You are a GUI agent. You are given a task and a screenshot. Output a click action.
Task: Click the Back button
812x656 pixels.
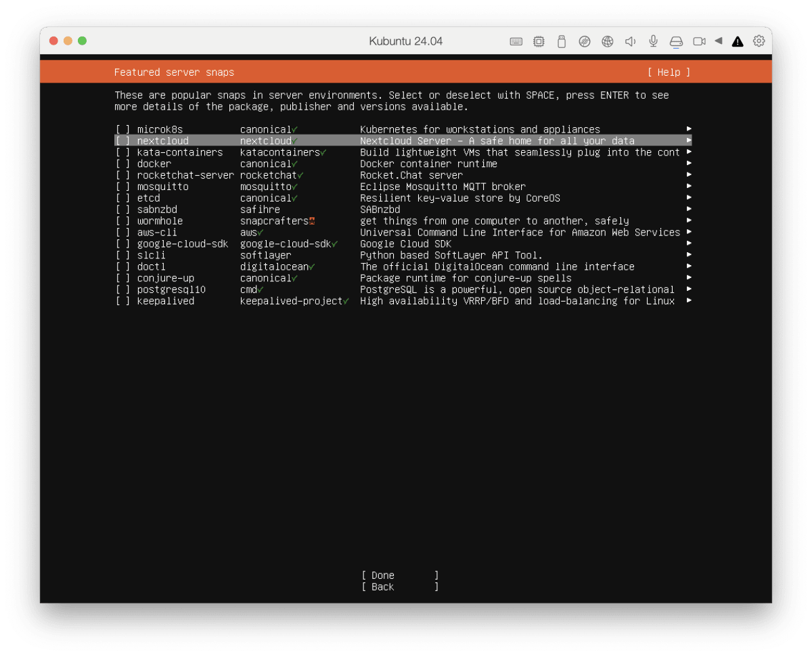tap(400, 587)
